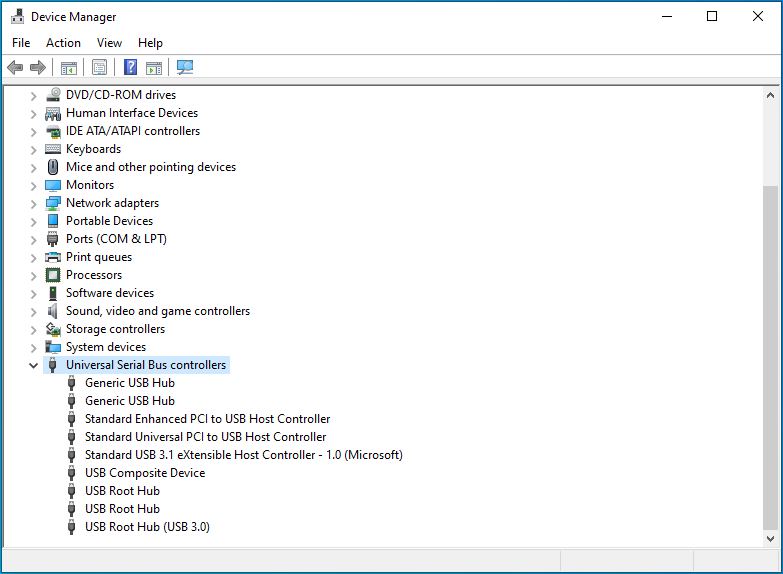
Task: Click the Show/Hide Console Tree icon
Action: tap(69, 68)
